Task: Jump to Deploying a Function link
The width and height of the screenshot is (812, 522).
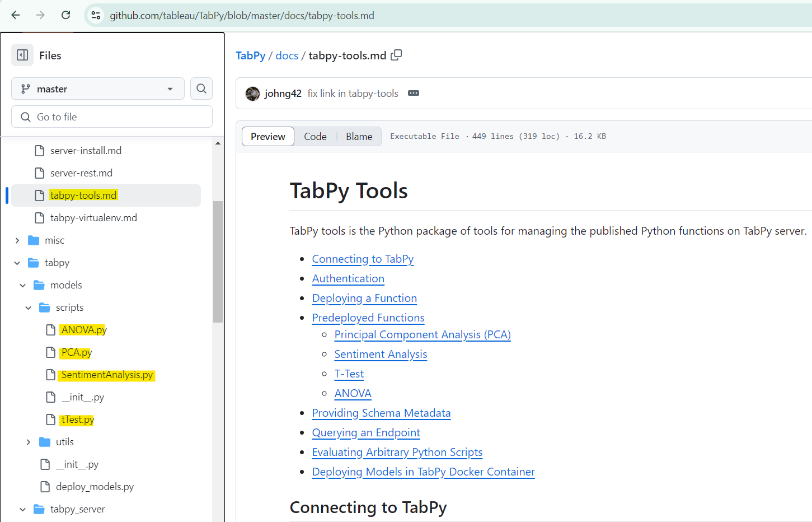Action: 364,298
